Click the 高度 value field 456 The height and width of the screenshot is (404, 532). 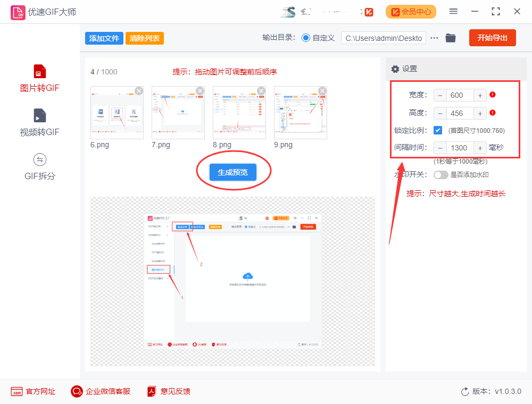[460, 113]
